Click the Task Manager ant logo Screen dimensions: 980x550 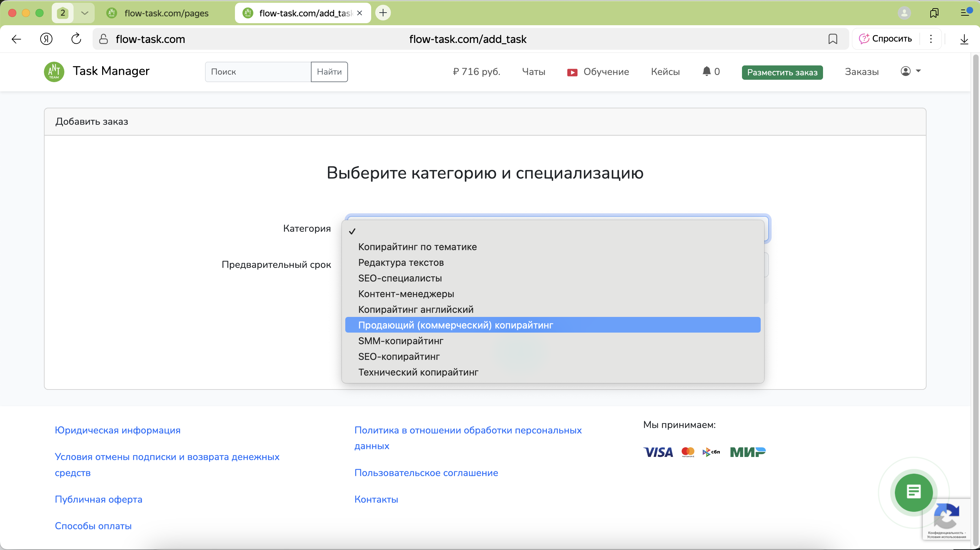[x=54, y=71]
